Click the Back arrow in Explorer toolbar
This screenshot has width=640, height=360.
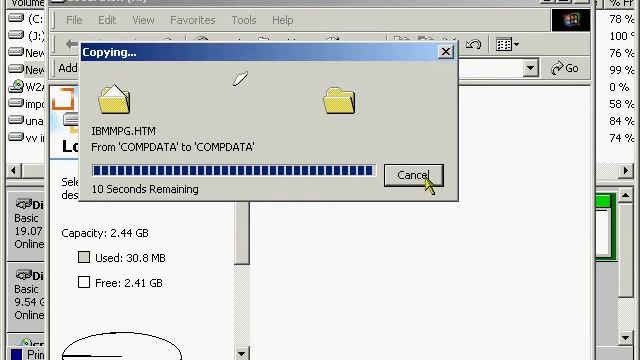click(x=71, y=44)
